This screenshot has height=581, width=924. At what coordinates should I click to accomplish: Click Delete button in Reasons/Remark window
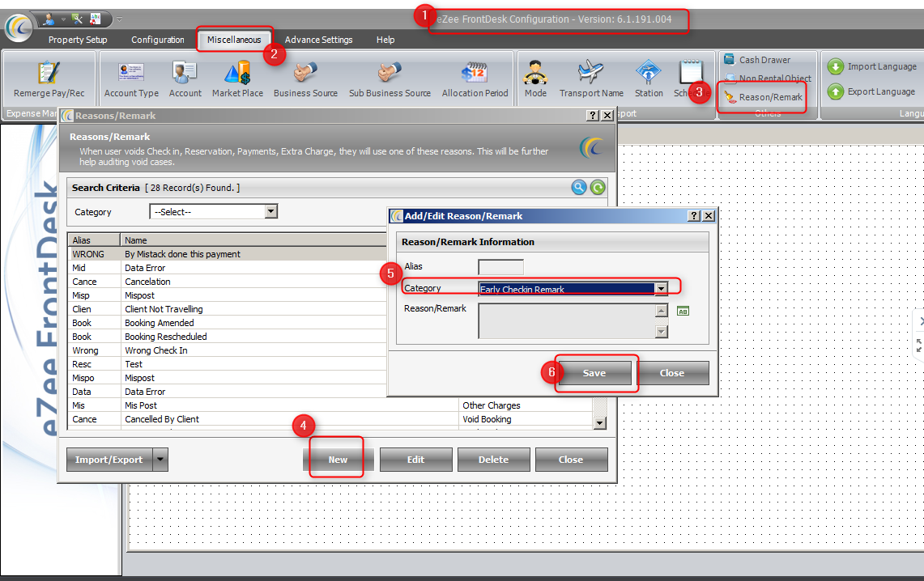click(494, 459)
